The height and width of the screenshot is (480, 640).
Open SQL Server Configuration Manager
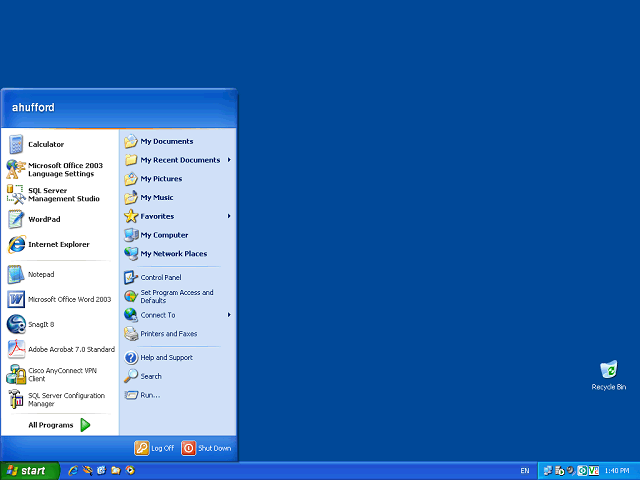60,400
